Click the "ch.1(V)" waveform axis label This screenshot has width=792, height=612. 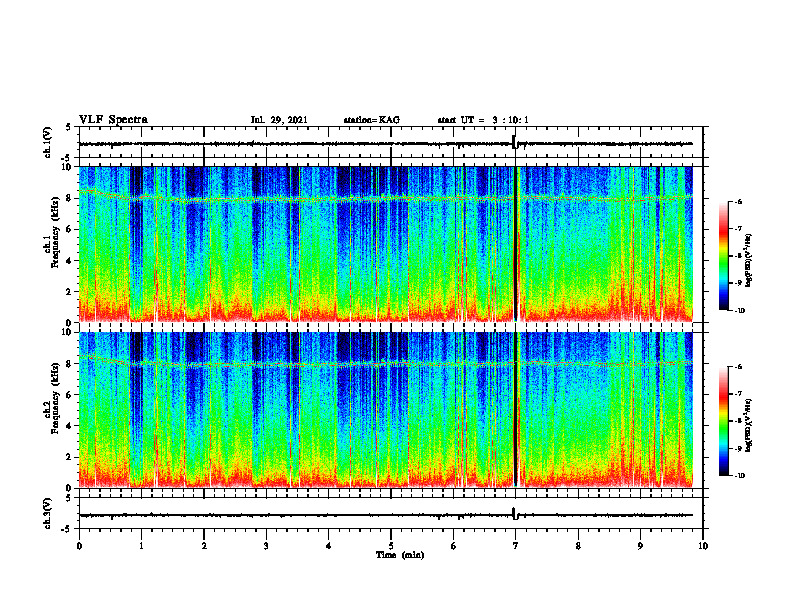[48, 142]
